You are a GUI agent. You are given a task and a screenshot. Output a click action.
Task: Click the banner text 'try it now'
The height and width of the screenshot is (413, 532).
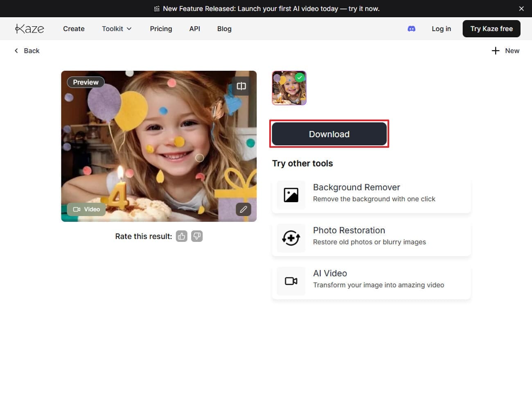(x=364, y=9)
